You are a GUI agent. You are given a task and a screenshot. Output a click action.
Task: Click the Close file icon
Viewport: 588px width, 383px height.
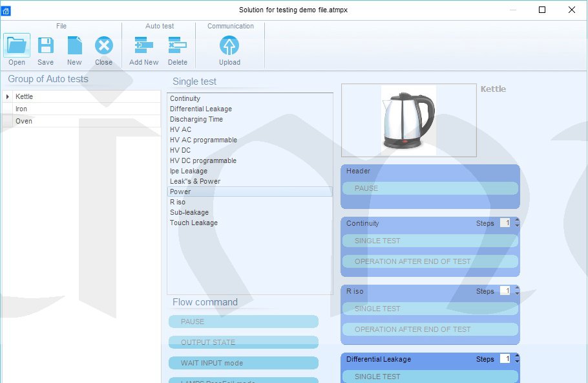coord(103,46)
